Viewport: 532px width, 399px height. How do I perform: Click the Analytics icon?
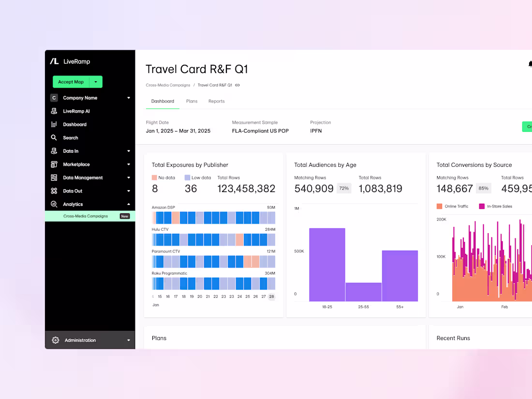(54, 204)
